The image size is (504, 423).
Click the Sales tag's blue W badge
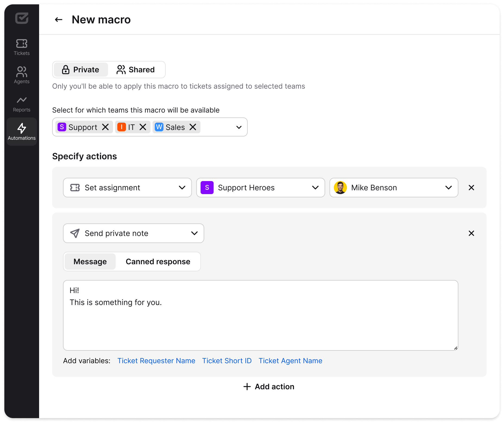click(x=159, y=127)
